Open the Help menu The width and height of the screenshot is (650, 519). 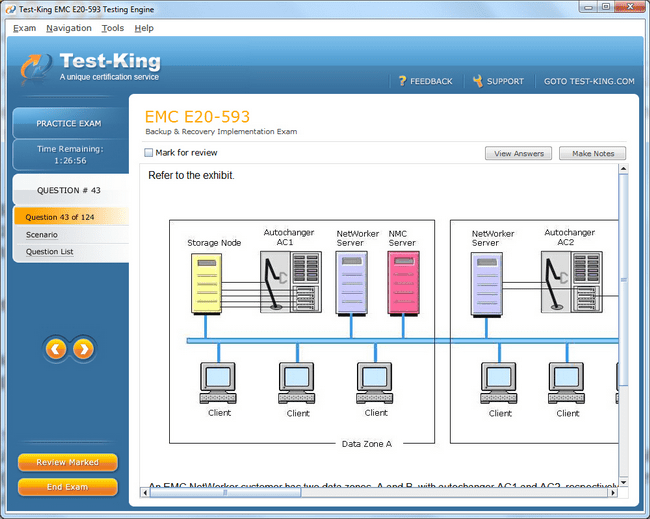(x=144, y=28)
